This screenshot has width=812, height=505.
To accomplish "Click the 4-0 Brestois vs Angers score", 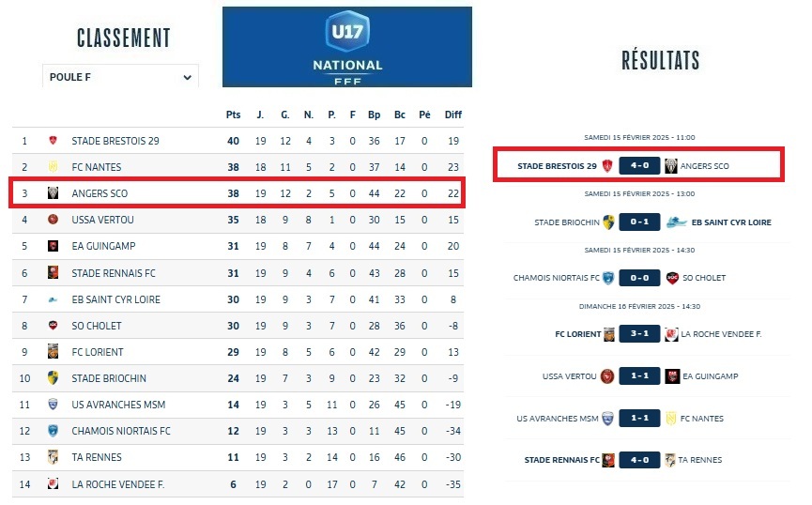I will click(x=639, y=166).
